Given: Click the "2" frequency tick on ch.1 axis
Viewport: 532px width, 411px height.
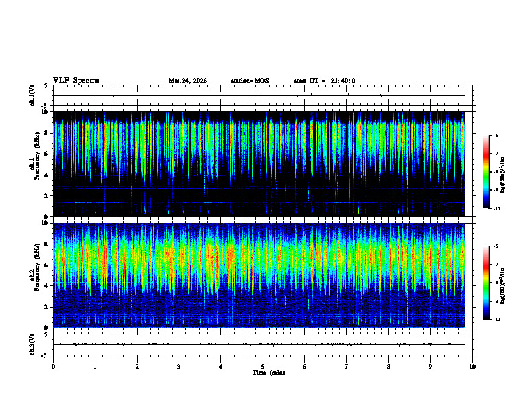Looking at the screenshot, I should (47, 196).
